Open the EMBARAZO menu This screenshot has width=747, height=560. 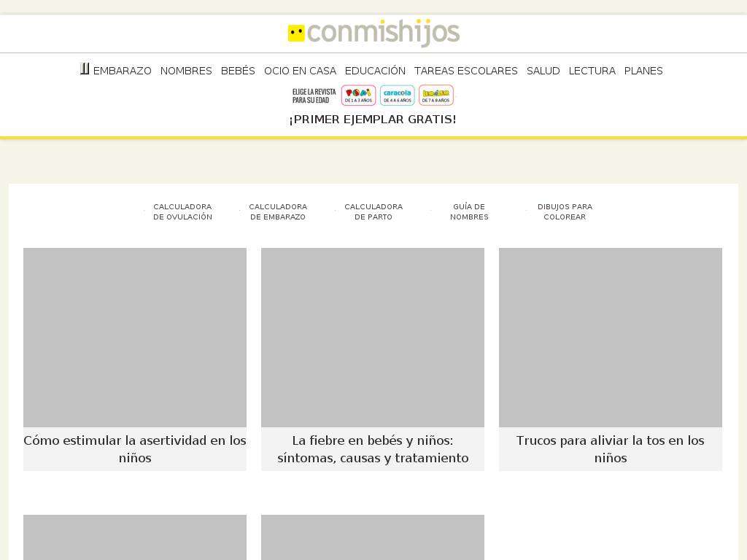(x=122, y=71)
